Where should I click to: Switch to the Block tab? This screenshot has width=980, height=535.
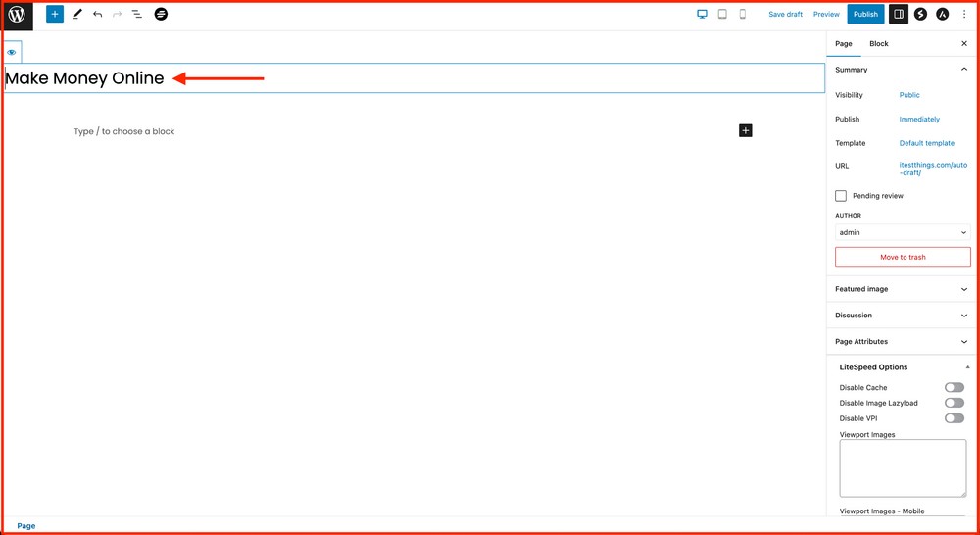click(x=879, y=44)
